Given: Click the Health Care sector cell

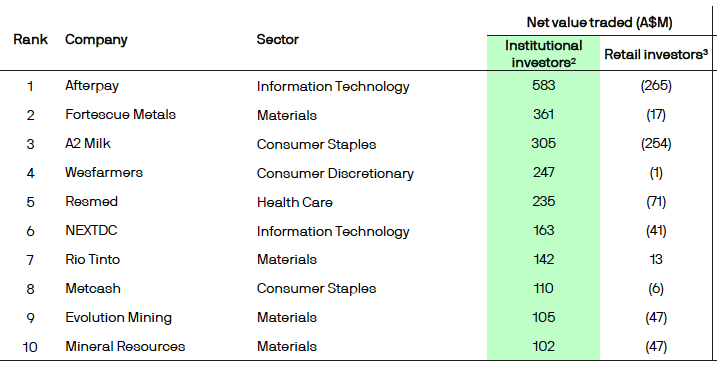Looking at the screenshot, I should coord(294,202).
